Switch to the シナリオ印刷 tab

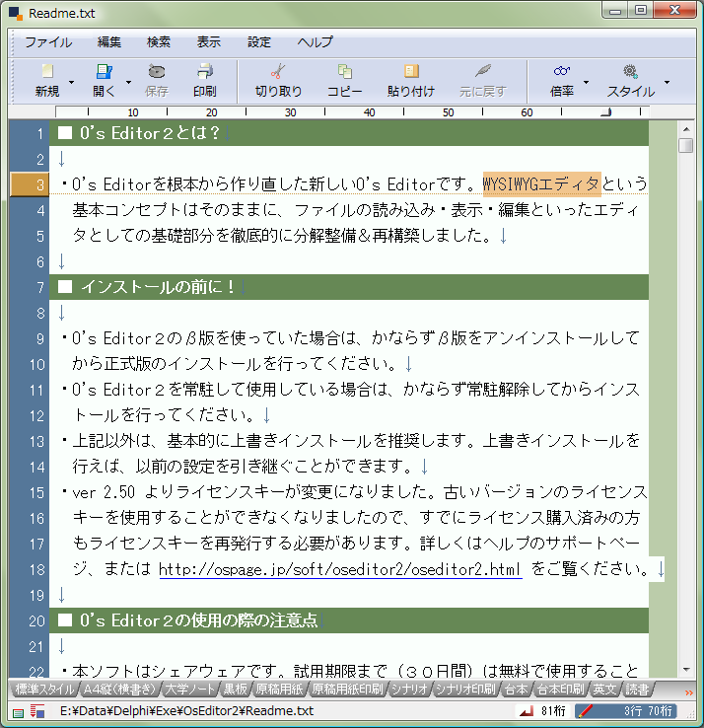coord(465,690)
